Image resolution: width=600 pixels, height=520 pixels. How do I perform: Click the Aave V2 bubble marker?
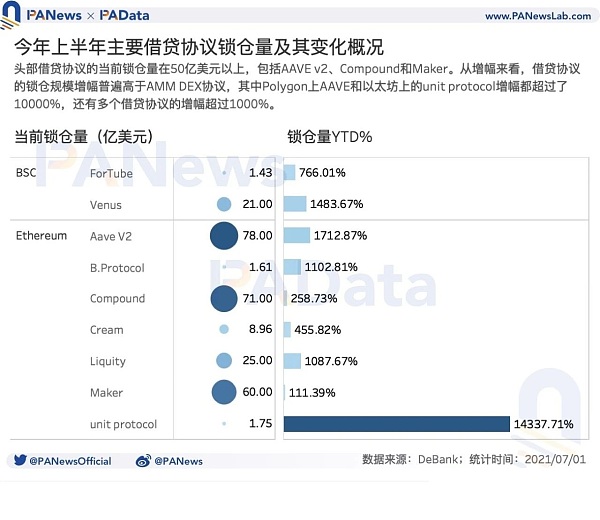click(x=224, y=236)
